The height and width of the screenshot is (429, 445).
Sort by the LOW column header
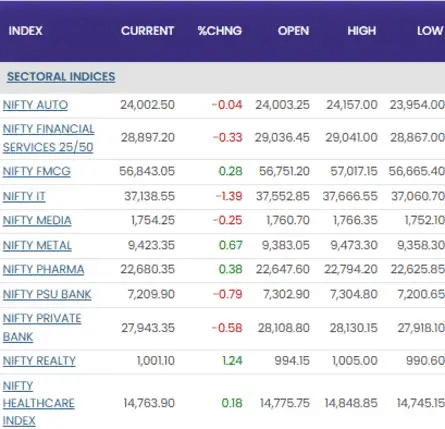click(430, 31)
